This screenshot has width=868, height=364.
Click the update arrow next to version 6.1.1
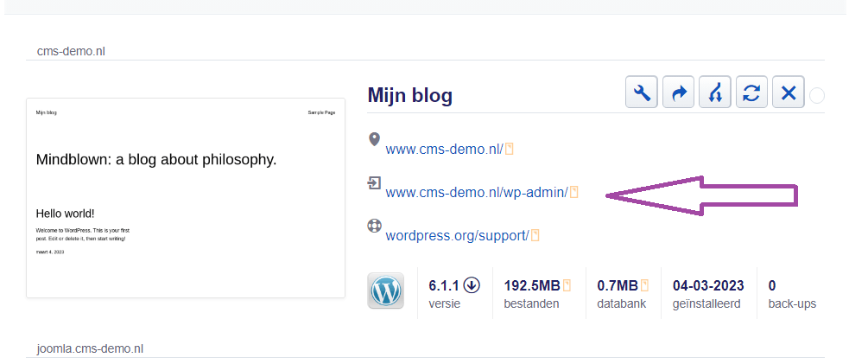472,285
